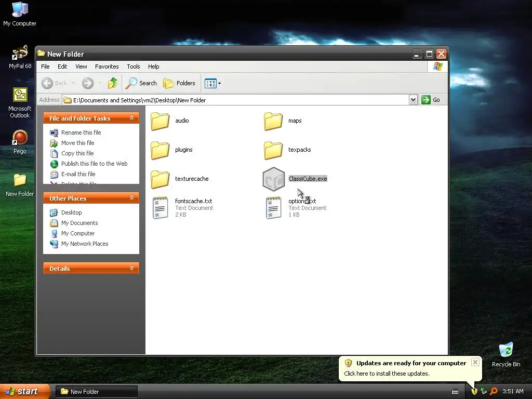
Task: Expand the Details panel
Action: [x=131, y=269]
